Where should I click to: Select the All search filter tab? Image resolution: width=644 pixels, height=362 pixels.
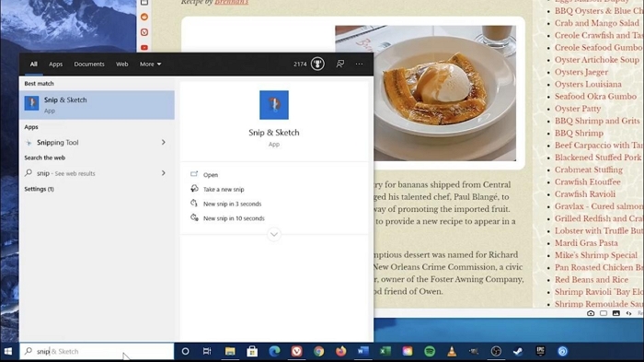coord(34,64)
